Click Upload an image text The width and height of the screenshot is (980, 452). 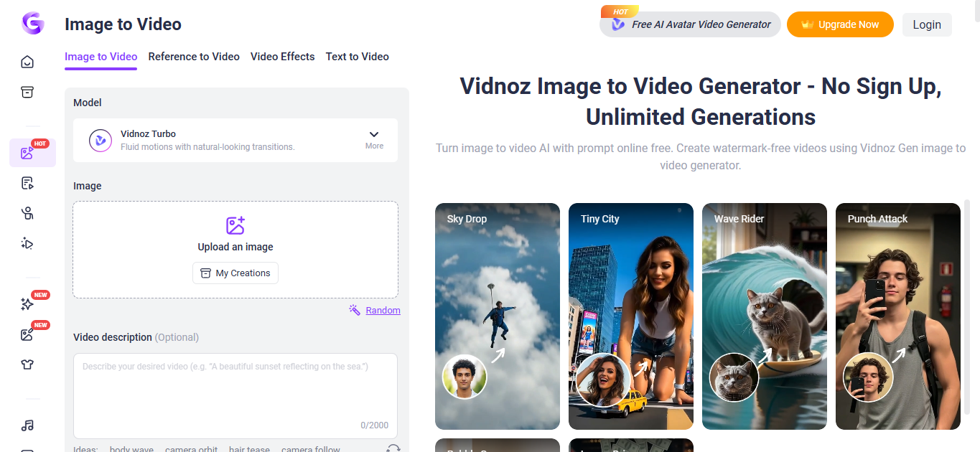235,247
